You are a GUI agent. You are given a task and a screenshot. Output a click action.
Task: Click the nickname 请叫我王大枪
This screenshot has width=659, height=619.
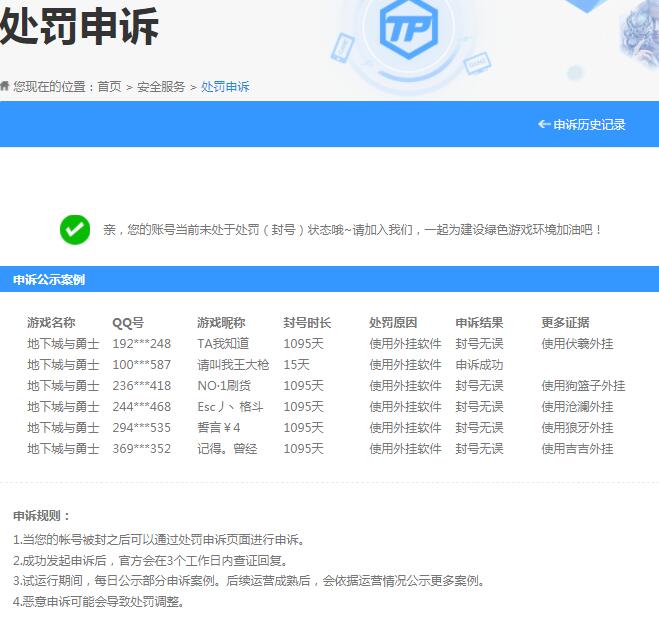(233, 365)
